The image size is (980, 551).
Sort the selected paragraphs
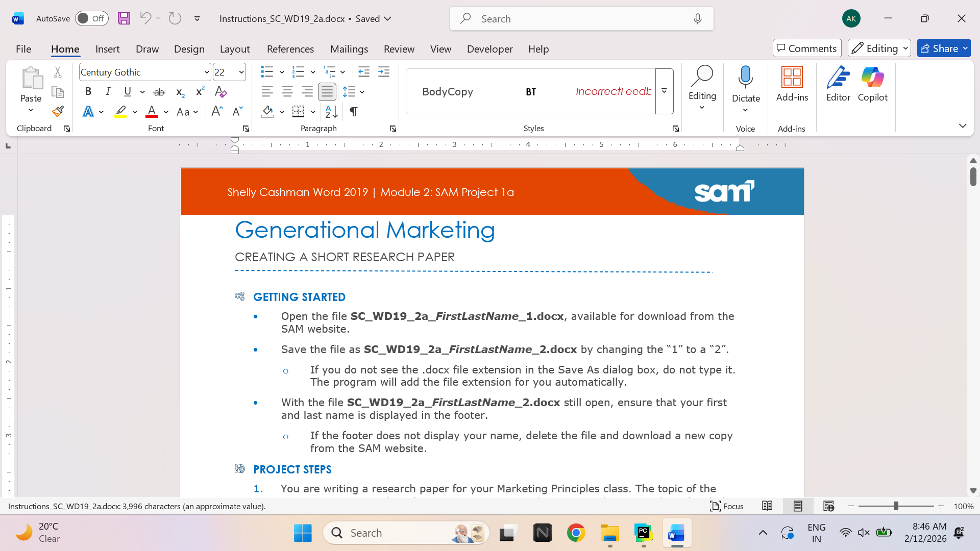click(331, 111)
